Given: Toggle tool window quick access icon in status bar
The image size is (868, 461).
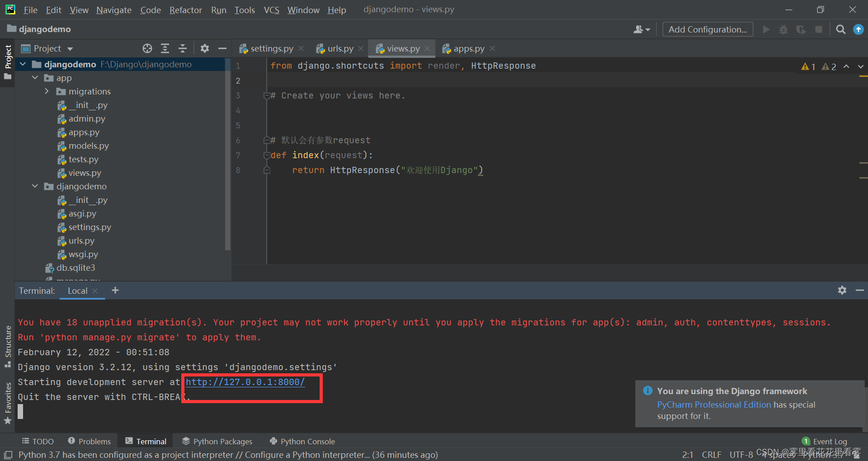Looking at the screenshot, I should pos(8,455).
